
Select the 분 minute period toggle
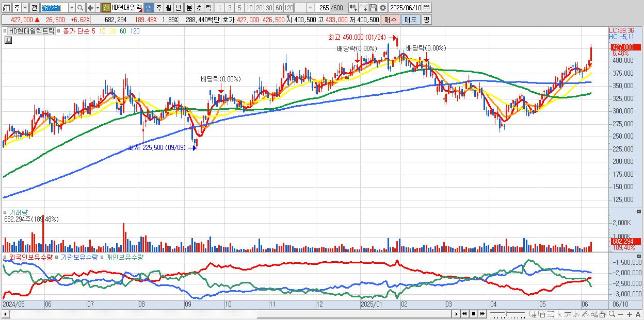[189, 8]
